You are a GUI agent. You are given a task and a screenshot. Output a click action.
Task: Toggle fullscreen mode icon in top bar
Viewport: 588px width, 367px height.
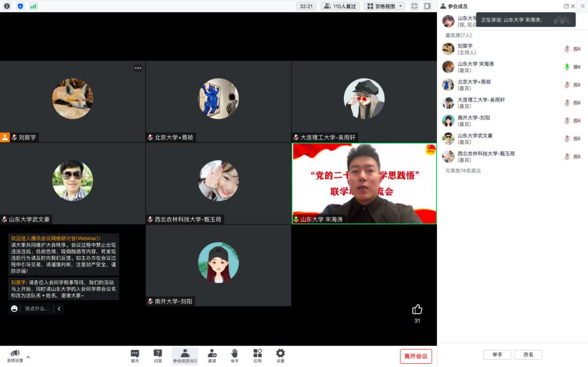coord(414,6)
